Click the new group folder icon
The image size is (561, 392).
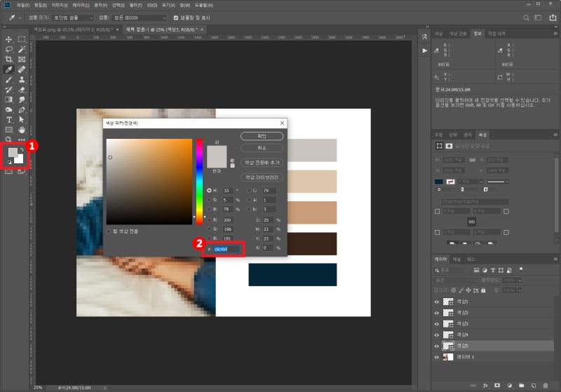[x=521, y=386]
